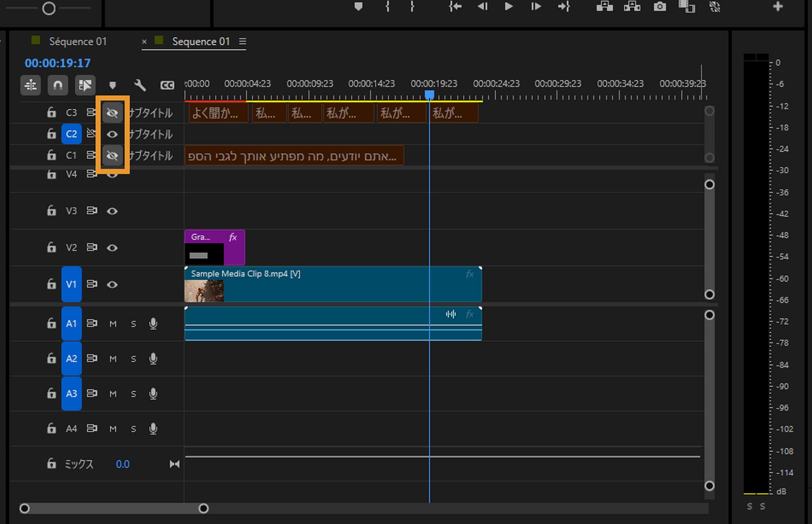Click the Linked Selection tool icon

click(x=85, y=85)
